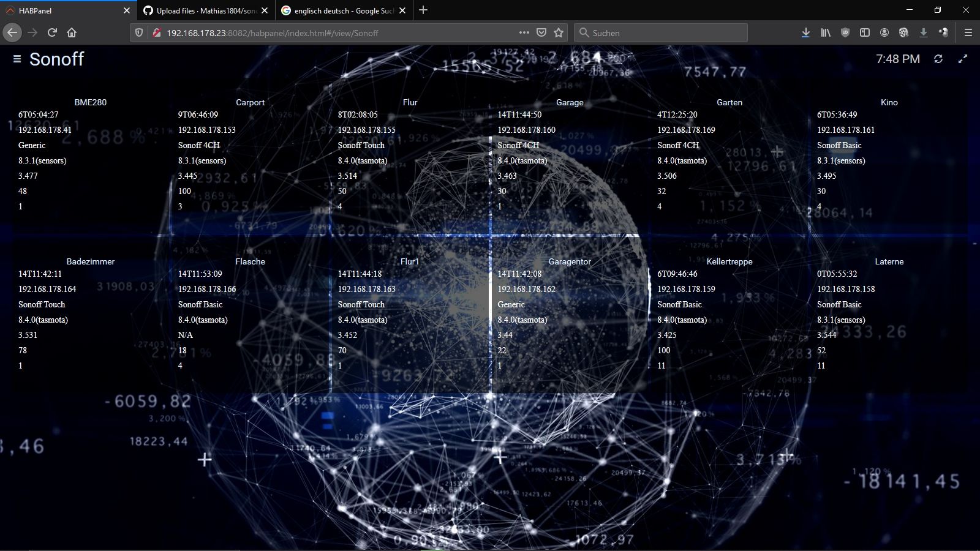The image size is (980, 551).
Task: Click the Carport IP 192.168.178.153
Action: [207, 130]
